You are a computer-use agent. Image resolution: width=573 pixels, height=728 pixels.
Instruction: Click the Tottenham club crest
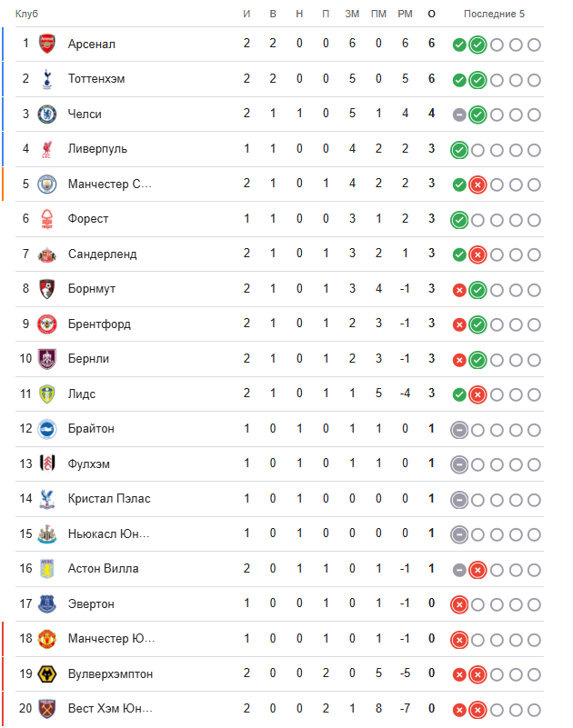tap(46, 79)
